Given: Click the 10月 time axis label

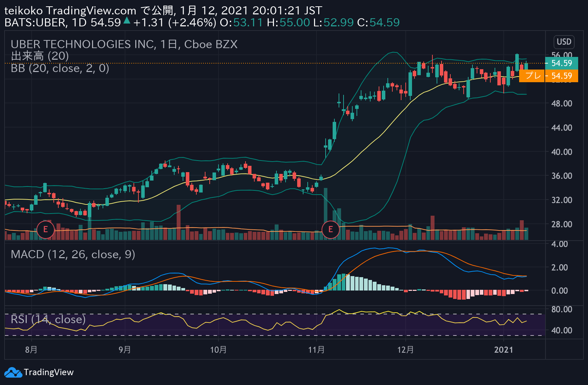Looking at the screenshot, I should click(x=218, y=350).
